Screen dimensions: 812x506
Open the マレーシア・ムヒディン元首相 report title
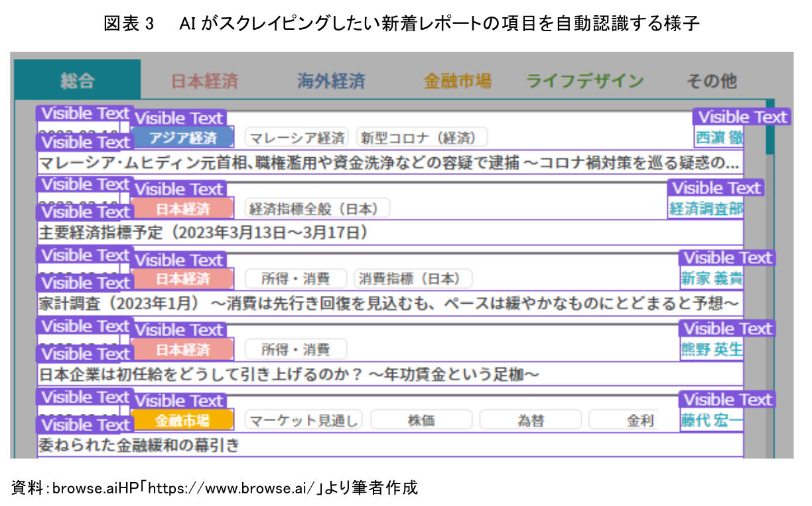pyautogui.click(x=389, y=162)
